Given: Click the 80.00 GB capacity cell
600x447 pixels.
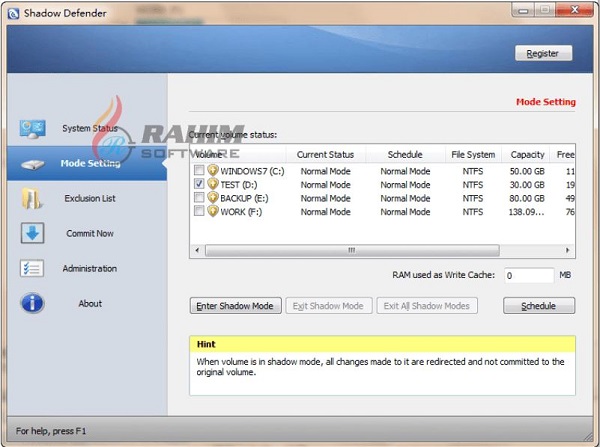Looking at the screenshot, I should coord(527,198).
